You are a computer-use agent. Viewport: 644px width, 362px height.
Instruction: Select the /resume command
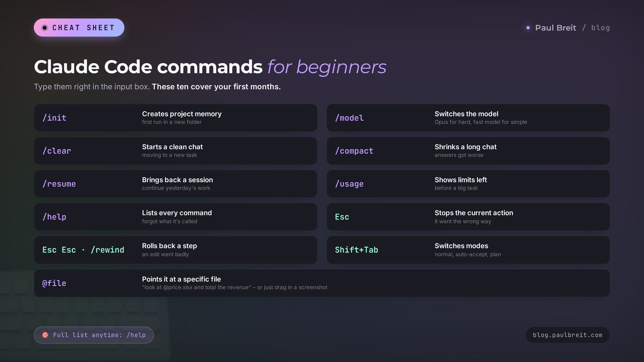coord(59,184)
